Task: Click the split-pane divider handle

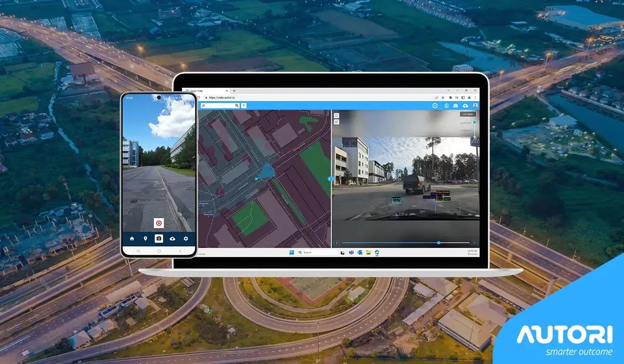Action: [331, 178]
